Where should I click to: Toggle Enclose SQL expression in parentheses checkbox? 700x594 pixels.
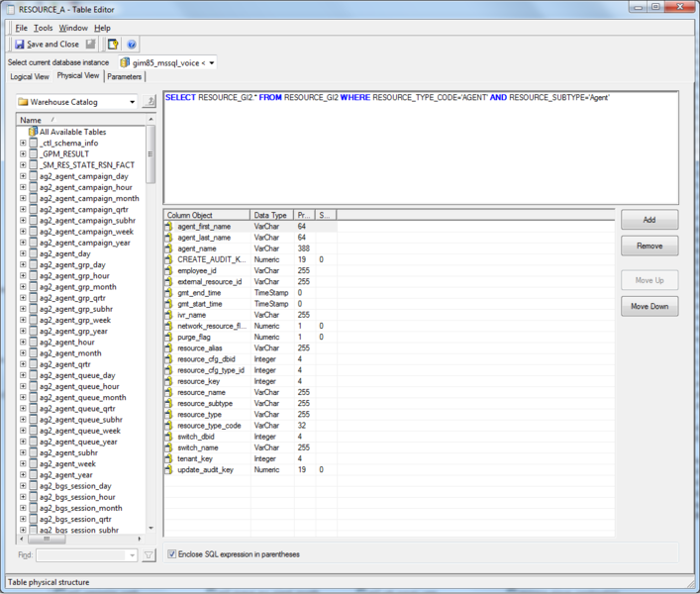coord(172,554)
